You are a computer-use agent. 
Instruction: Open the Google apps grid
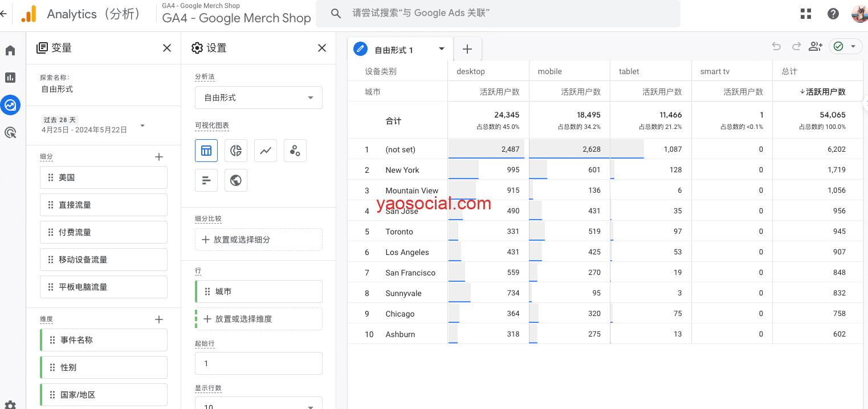(806, 14)
